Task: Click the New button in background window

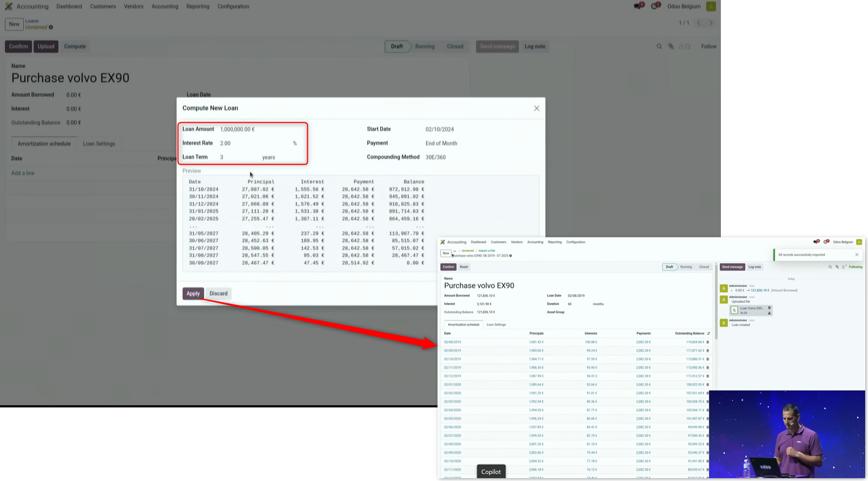Action: pyautogui.click(x=14, y=24)
